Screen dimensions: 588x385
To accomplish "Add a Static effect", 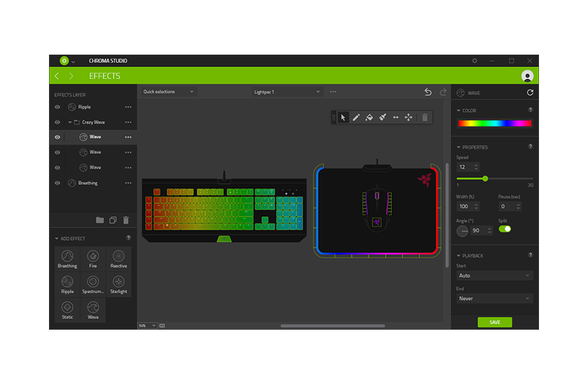I will [x=67, y=310].
